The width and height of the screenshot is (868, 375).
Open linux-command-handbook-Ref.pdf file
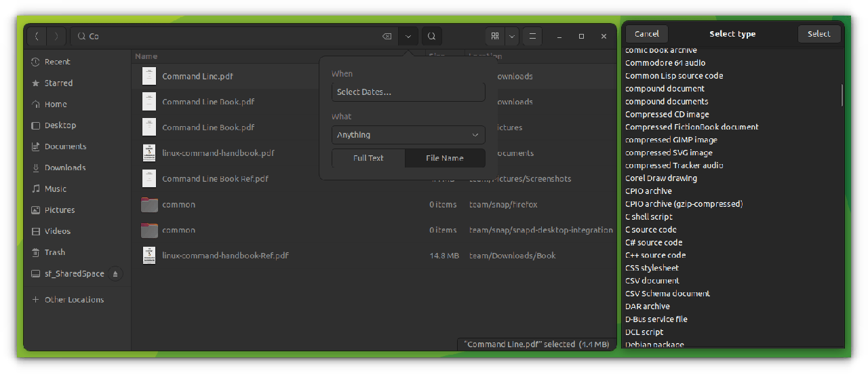point(225,256)
